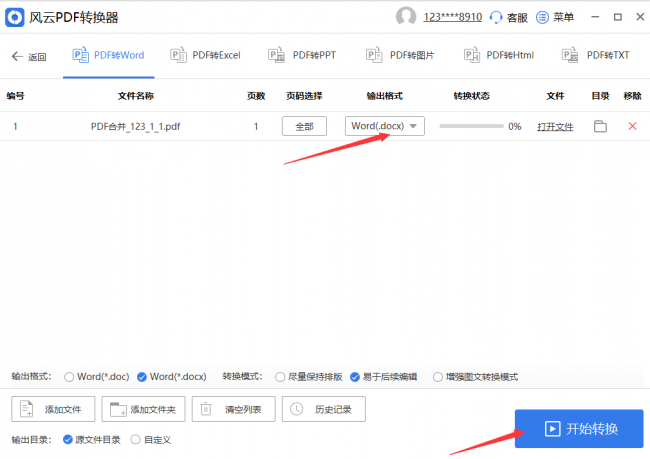
Task: Click the PDF转PPT tab icon
Action: coord(276,55)
